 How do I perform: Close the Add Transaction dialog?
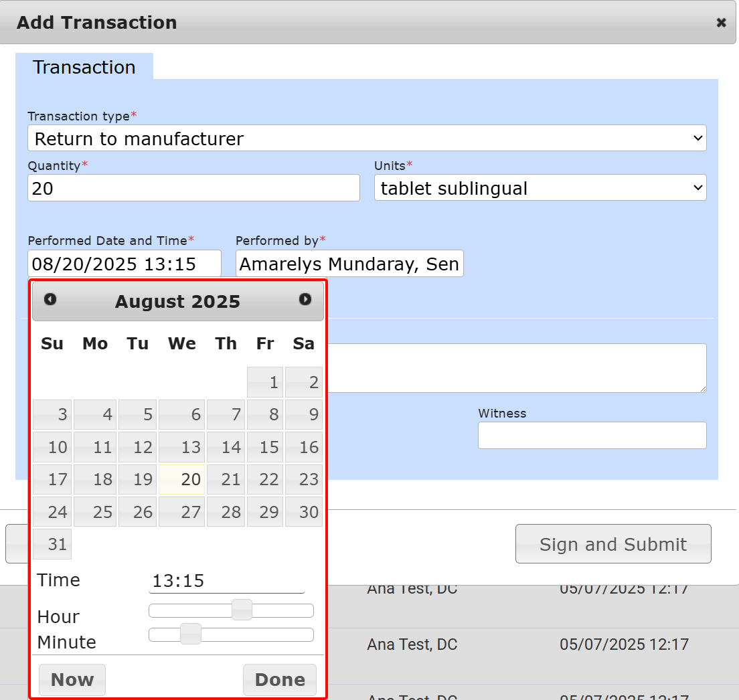[x=721, y=23]
